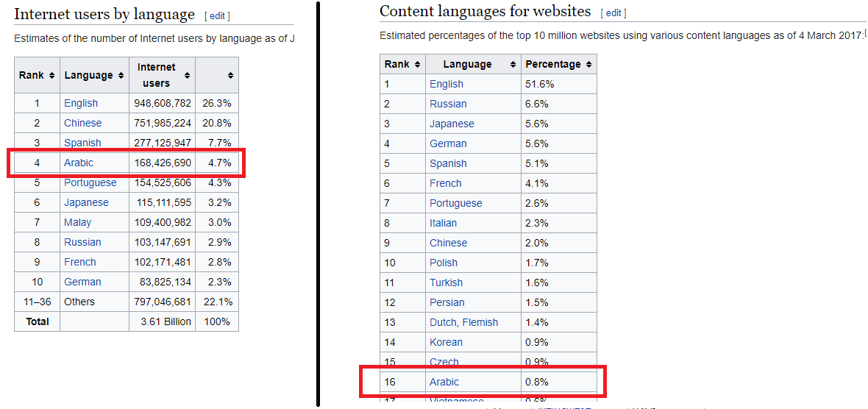The image size is (868, 409).
Task: Open the Turkish language link
Action: pyautogui.click(x=446, y=282)
